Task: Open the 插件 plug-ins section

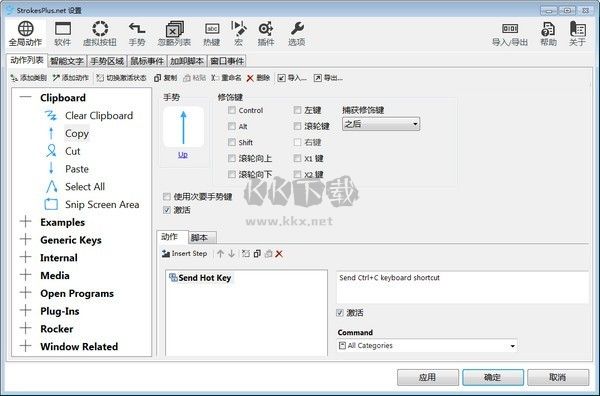Action: pyautogui.click(x=266, y=34)
